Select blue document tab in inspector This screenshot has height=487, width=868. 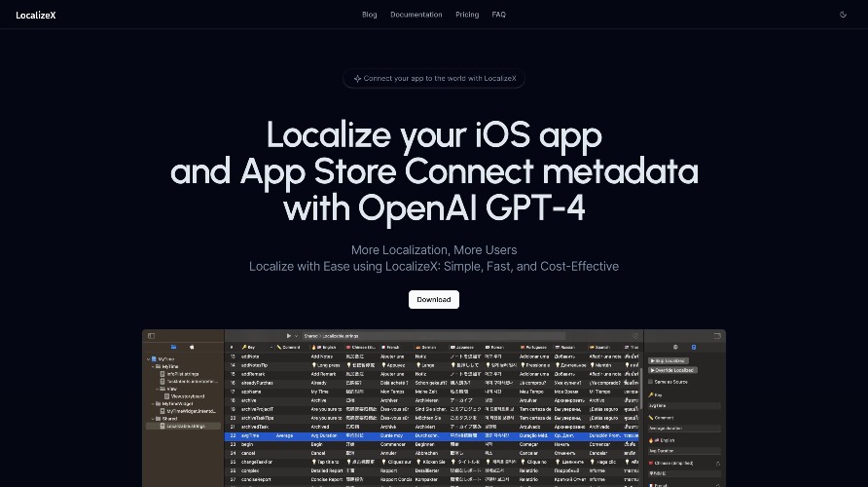click(694, 347)
